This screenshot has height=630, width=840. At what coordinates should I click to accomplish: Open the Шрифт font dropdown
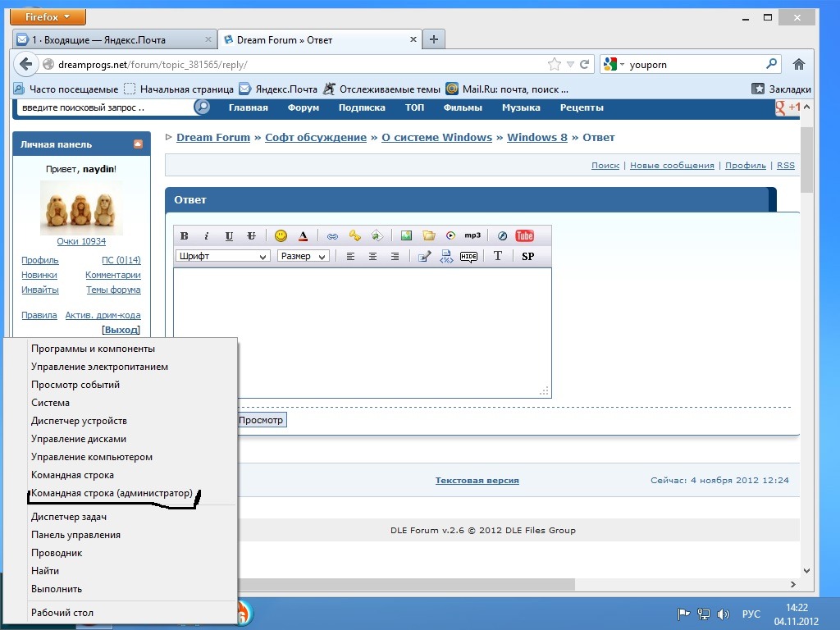pos(222,257)
